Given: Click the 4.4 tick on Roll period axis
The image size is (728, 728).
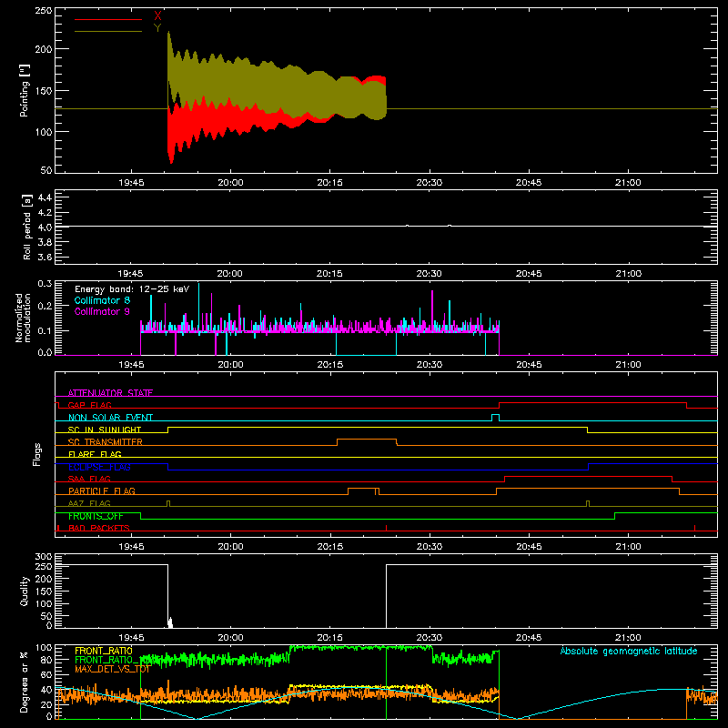Looking at the screenshot, I should [x=45, y=197].
